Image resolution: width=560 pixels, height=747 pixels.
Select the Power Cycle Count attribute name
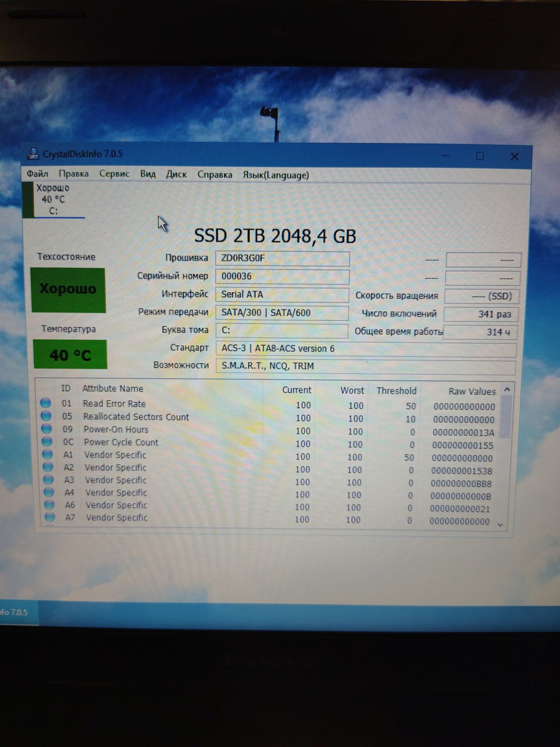coord(121,442)
